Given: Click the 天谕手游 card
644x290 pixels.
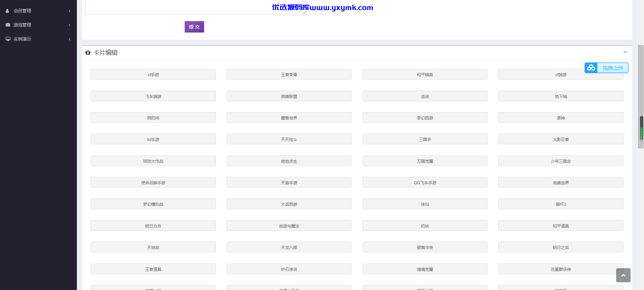Looking at the screenshot, I should coord(289,183).
